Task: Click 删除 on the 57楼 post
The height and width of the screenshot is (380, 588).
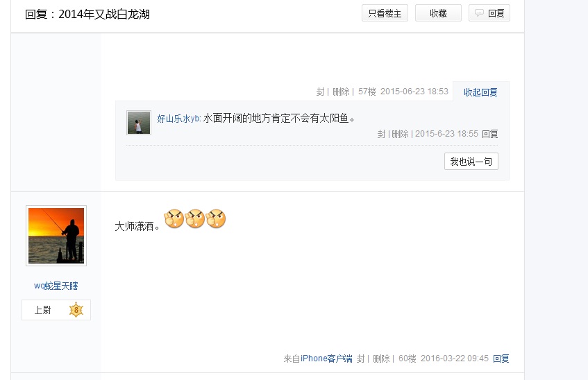Action: 341,92
